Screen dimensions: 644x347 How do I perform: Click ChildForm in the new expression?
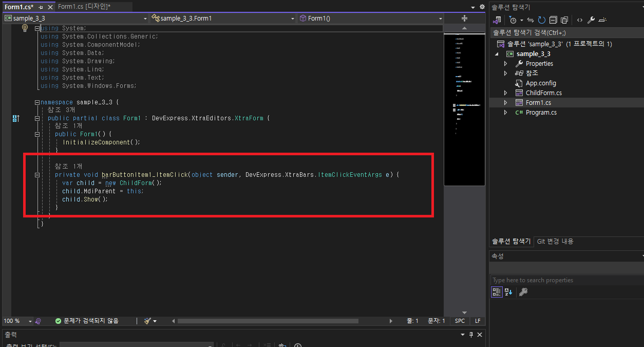[136, 183]
